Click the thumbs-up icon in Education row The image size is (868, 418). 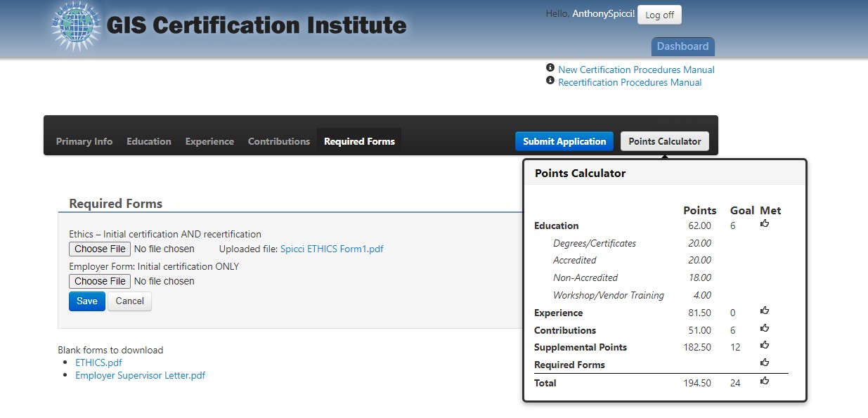(765, 223)
